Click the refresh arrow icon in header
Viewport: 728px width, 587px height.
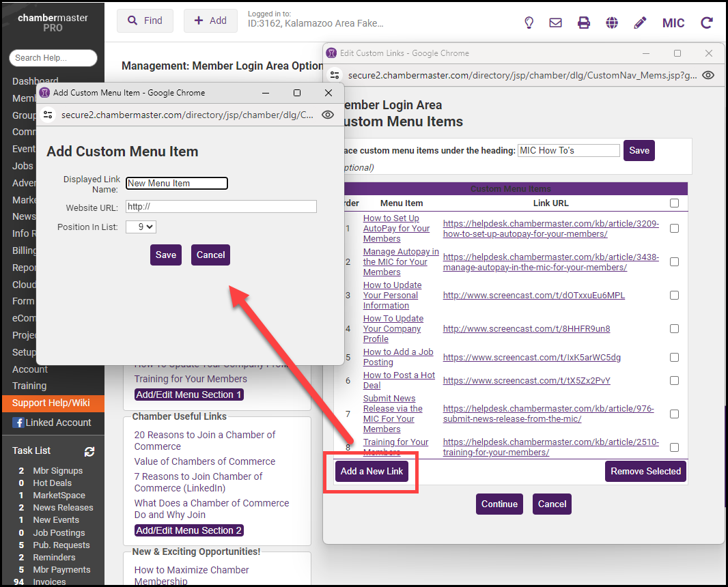coord(707,23)
